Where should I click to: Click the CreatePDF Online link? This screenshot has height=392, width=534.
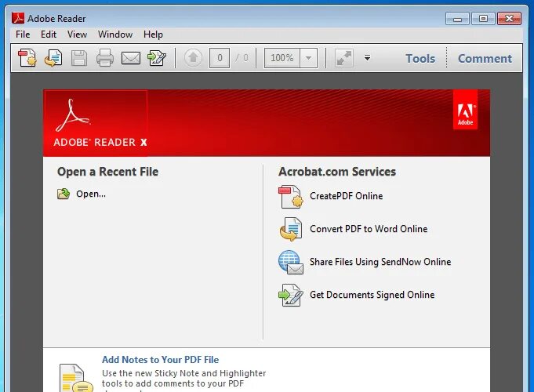[346, 196]
